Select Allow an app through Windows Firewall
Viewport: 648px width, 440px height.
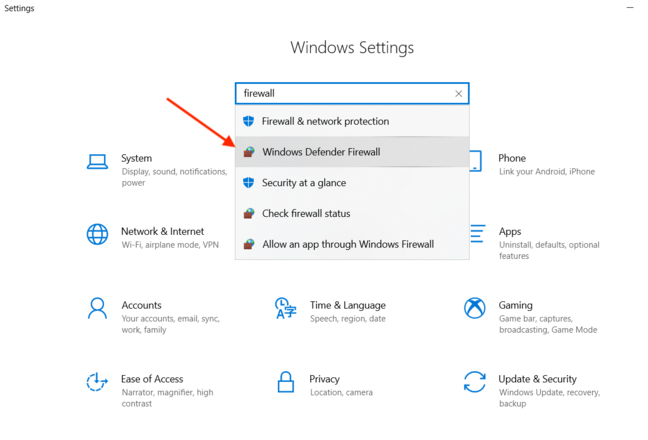coord(352,244)
